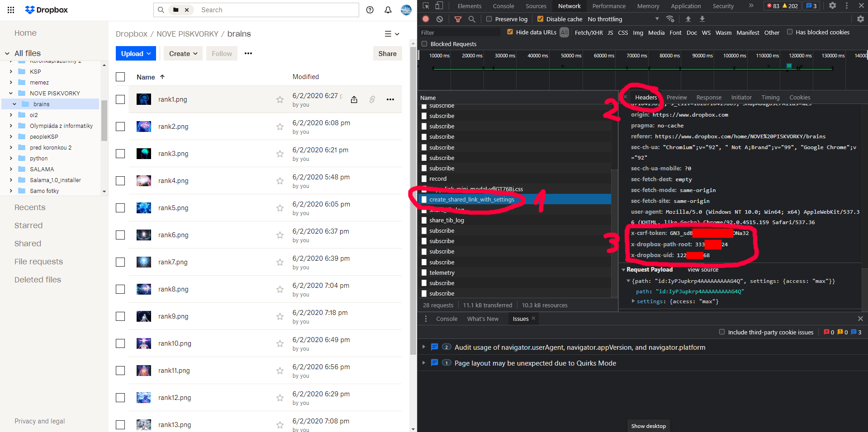The width and height of the screenshot is (868, 432).
Task: Switch to the Console panel tab
Action: click(503, 6)
